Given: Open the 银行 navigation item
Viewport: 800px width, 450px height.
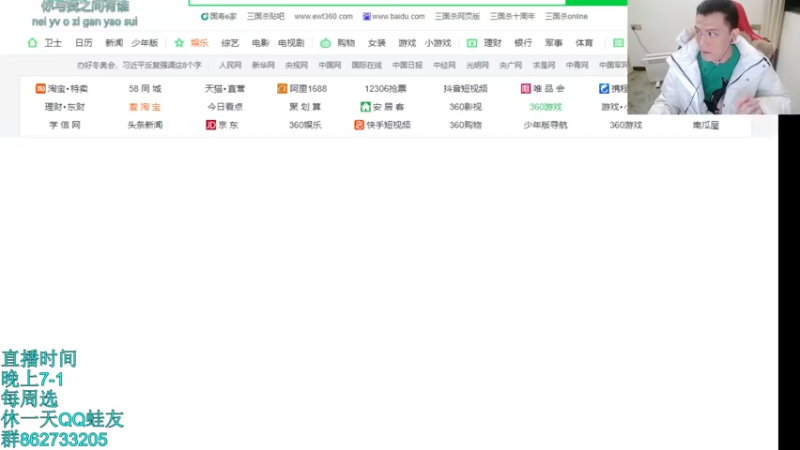Looking at the screenshot, I should (x=523, y=43).
